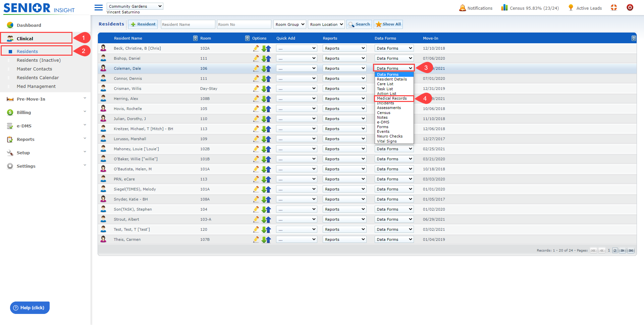Click the red power logout icon

pyautogui.click(x=630, y=7)
